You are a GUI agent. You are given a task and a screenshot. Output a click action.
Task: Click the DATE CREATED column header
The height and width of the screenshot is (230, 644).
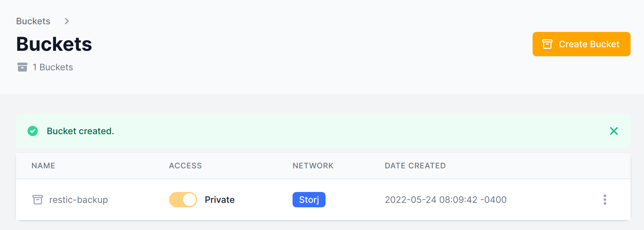pos(415,165)
